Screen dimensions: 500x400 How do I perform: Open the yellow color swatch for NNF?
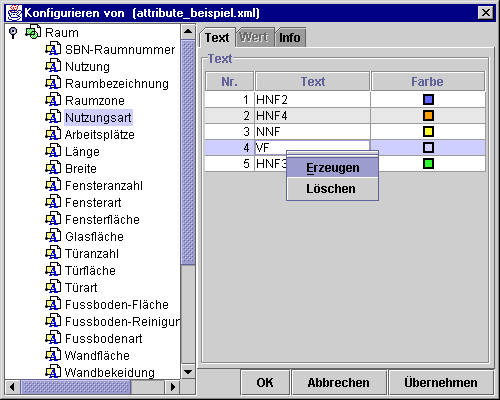tap(428, 131)
